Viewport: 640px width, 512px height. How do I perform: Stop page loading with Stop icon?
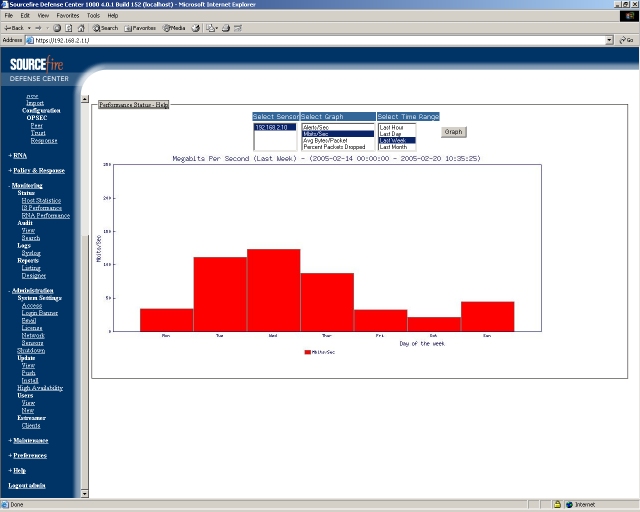pyautogui.click(x=57, y=28)
